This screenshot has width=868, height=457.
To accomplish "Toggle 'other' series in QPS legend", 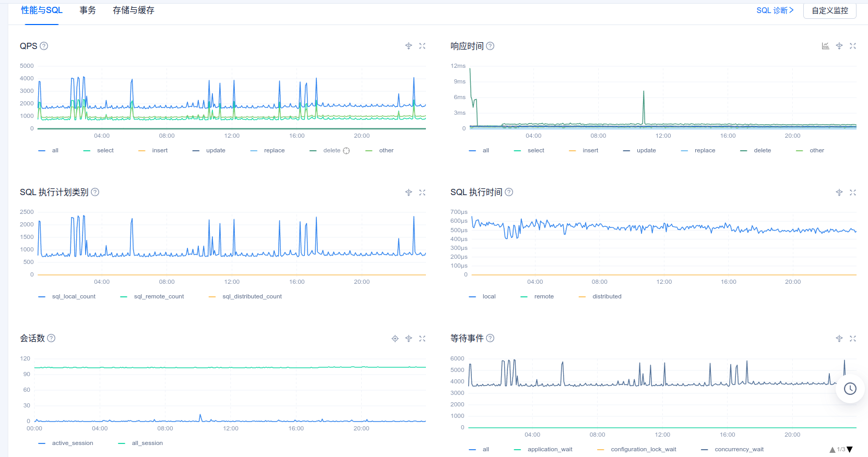I will tap(379, 150).
